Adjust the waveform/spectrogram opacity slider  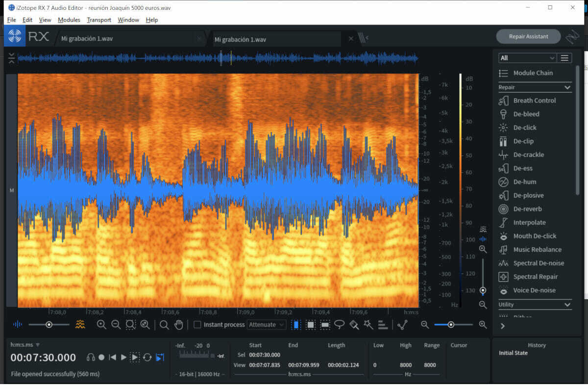click(x=49, y=325)
